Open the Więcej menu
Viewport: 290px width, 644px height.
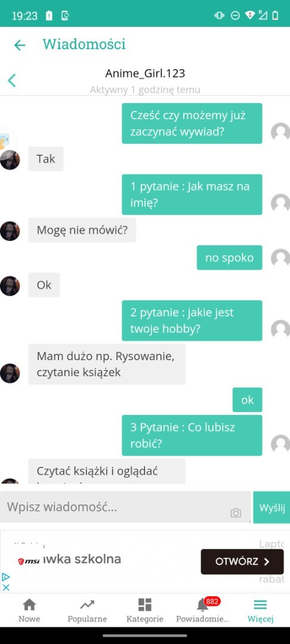pyautogui.click(x=260, y=611)
